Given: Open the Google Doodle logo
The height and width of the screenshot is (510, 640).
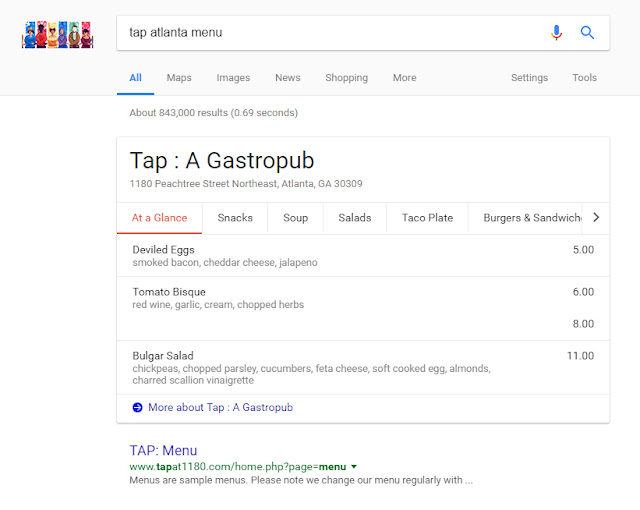Looking at the screenshot, I should [58, 35].
